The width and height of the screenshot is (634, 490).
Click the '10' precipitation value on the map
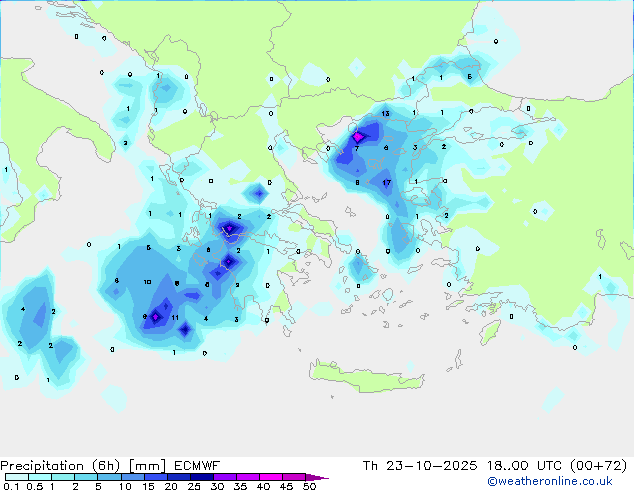[x=147, y=282]
